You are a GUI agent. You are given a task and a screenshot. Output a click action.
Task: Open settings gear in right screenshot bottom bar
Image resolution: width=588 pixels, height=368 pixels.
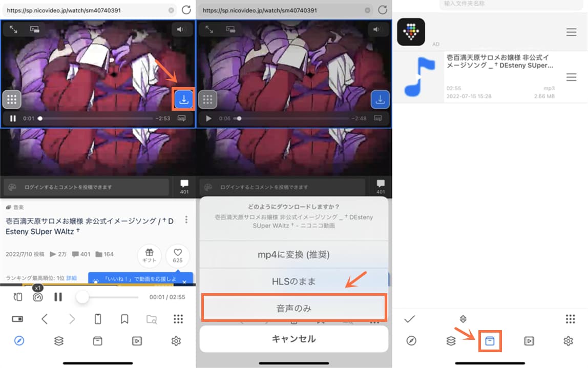pyautogui.click(x=568, y=341)
